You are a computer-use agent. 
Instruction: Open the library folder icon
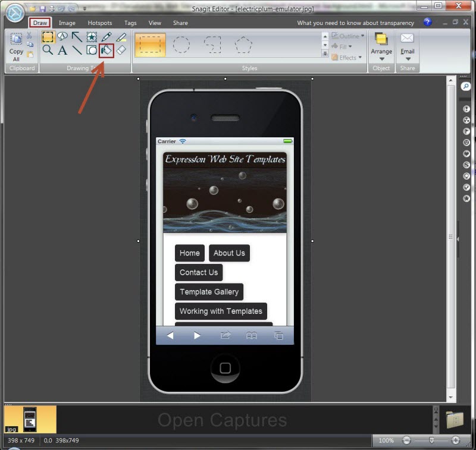tap(455, 419)
